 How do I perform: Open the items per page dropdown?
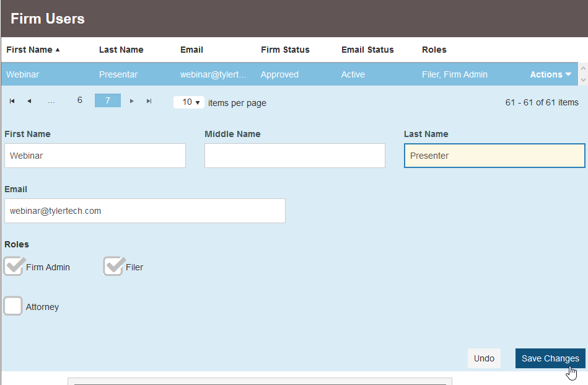pyautogui.click(x=188, y=102)
